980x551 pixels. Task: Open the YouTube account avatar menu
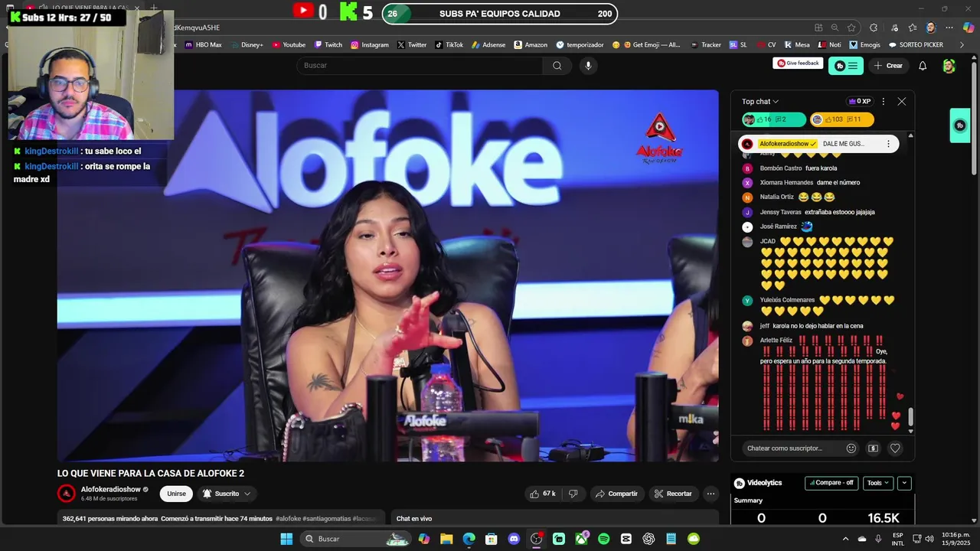point(949,66)
